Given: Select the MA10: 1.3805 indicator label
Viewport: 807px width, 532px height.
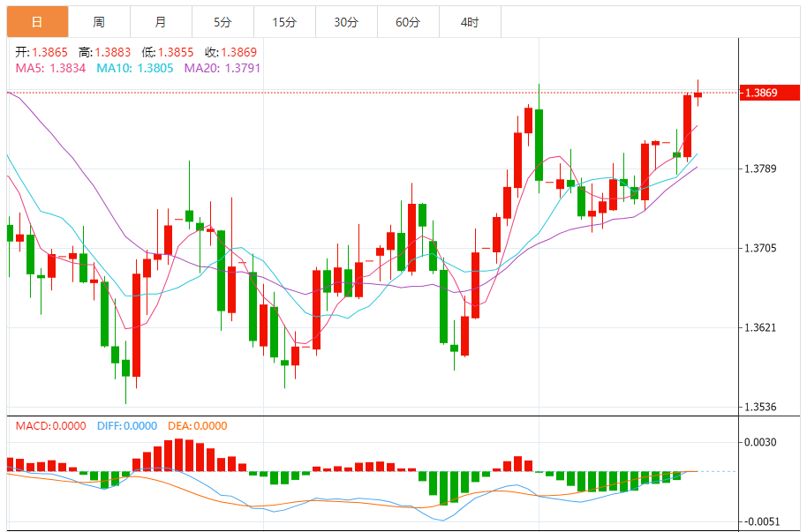Looking at the screenshot, I should coord(135,68).
